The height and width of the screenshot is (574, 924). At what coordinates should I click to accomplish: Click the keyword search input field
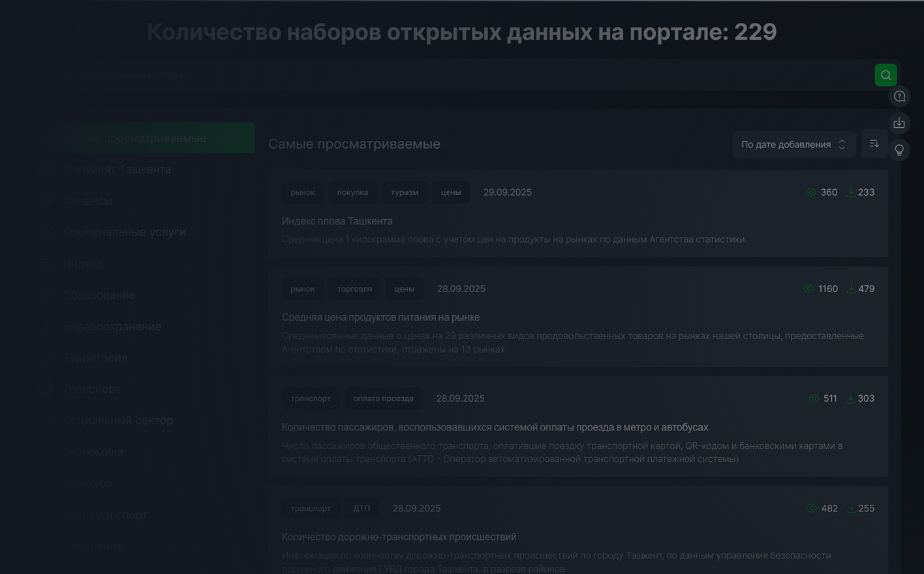463,75
